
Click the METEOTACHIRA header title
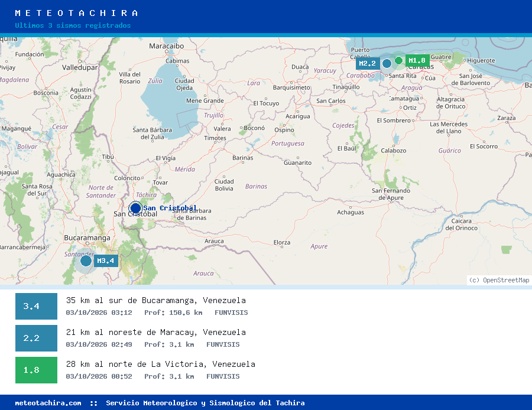77,13
